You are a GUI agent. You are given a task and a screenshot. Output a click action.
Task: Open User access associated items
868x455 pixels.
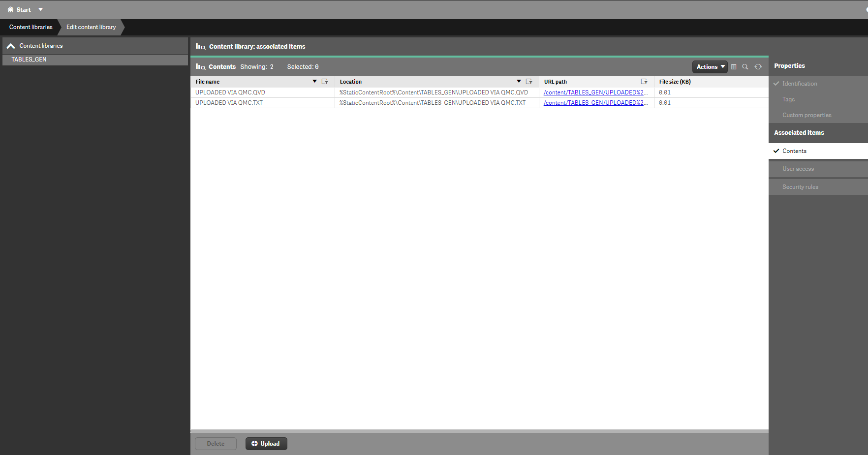pos(818,169)
